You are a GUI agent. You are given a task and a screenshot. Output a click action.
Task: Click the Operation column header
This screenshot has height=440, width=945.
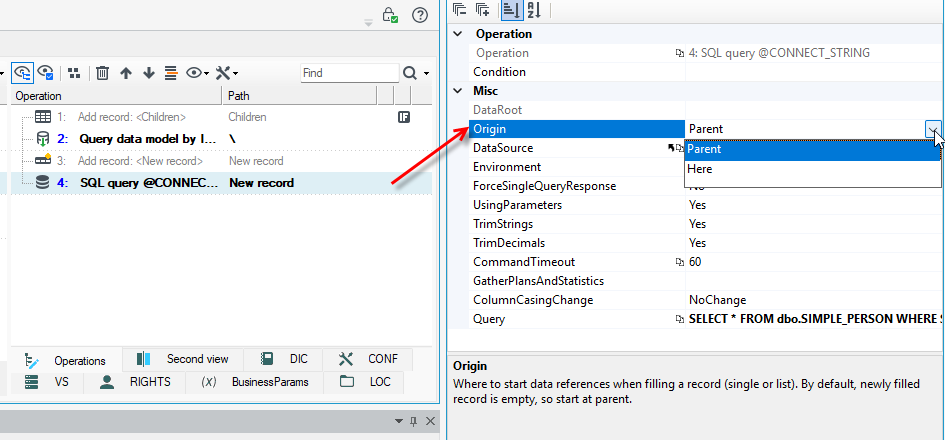pos(117,96)
